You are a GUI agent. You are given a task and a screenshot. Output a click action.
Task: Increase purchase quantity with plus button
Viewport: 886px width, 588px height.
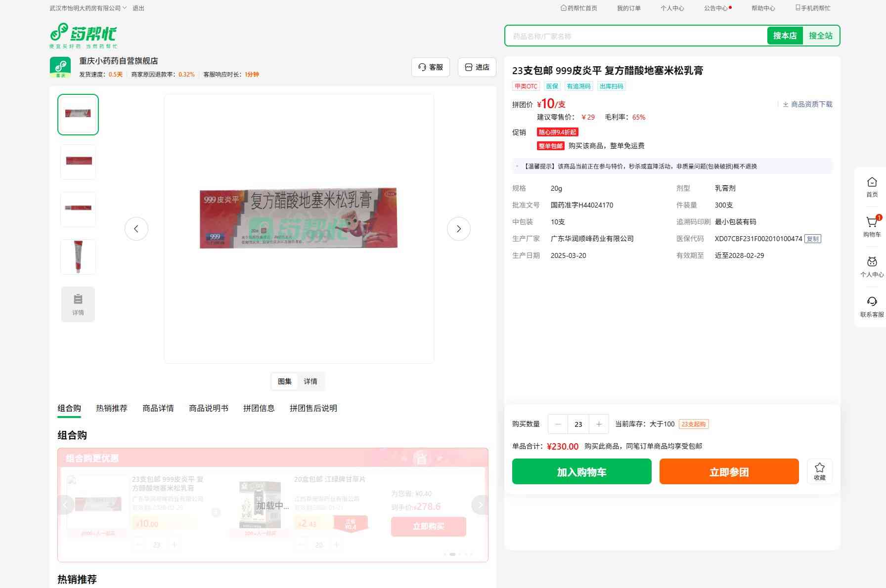pos(599,424)
